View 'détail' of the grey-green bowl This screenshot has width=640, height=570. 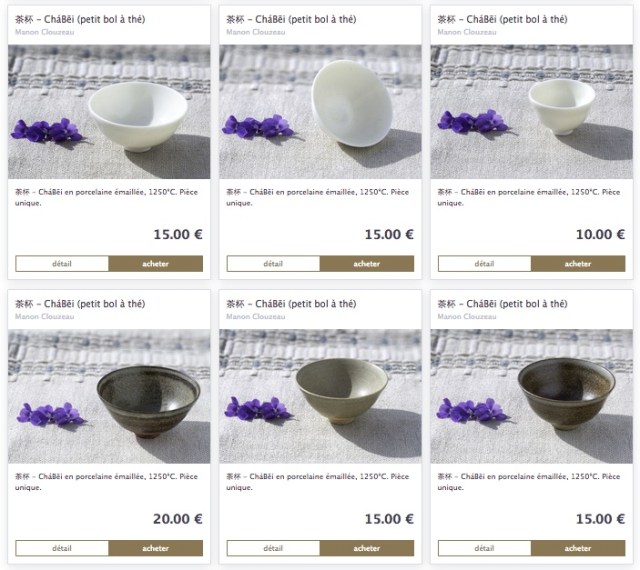273,548
